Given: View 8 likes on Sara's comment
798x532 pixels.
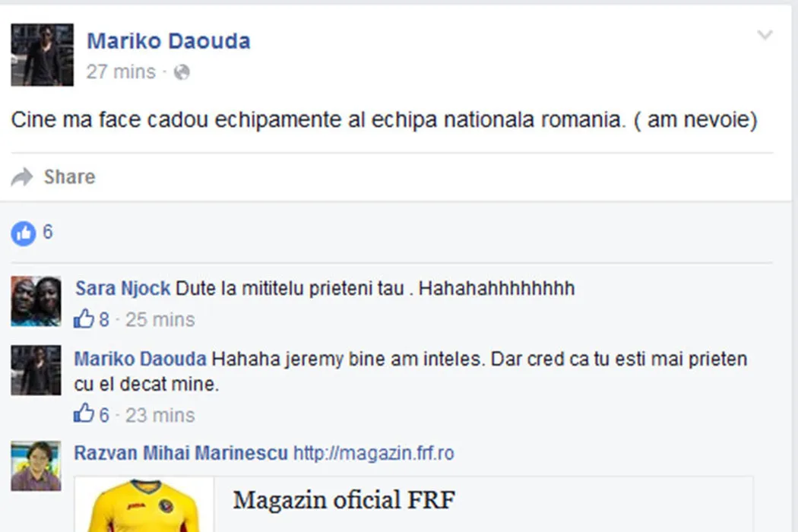Looking at the screenshot, I should pos(104,320).
